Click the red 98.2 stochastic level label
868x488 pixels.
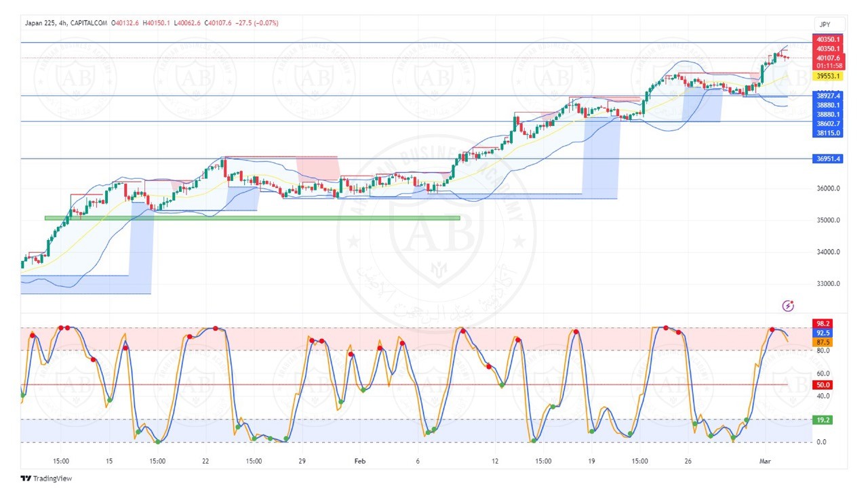pyautogui.click(x=823, y=324)
